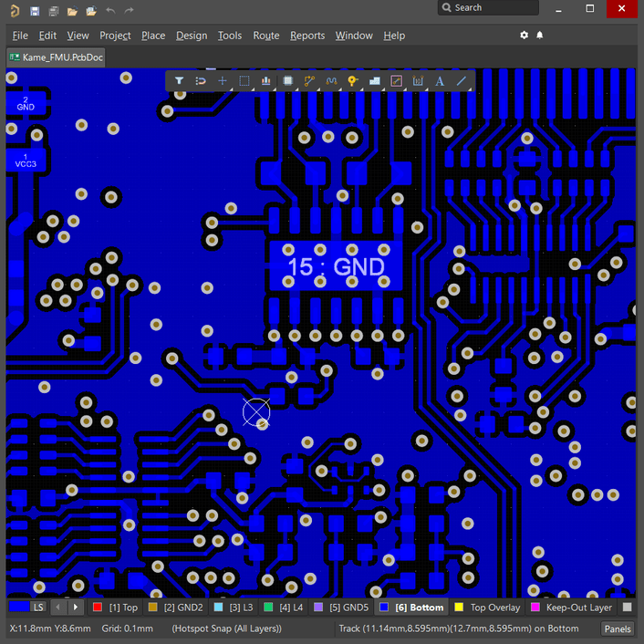
Task: Select the Place Keepout track tool
Action: pyautogui.click(x=396, y=81)
